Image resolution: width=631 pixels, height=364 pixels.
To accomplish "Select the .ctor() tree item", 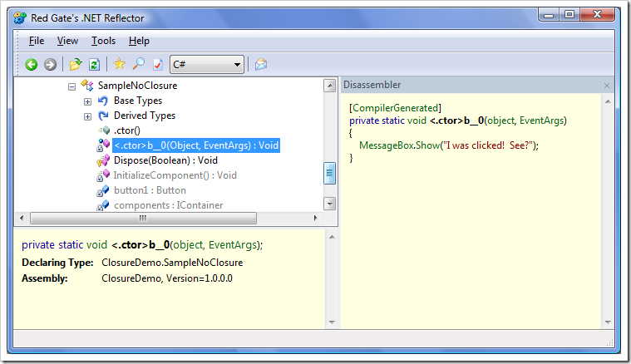I will [x=126, y=130].
